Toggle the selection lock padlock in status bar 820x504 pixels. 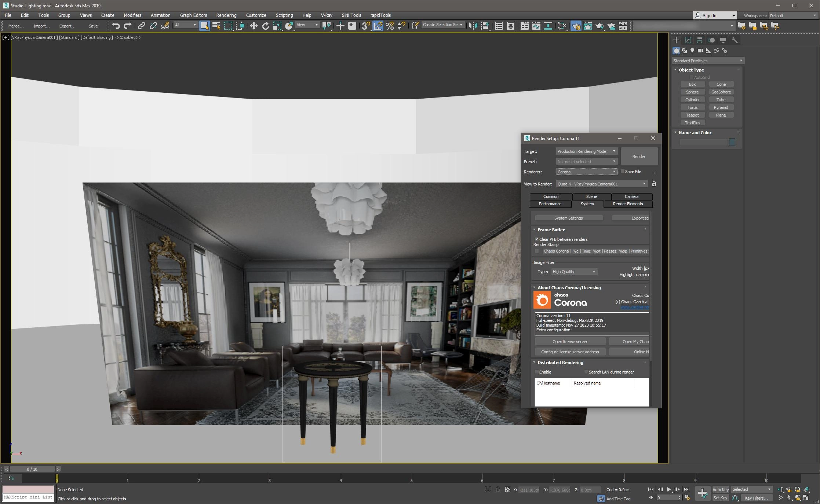click(498, 489)
